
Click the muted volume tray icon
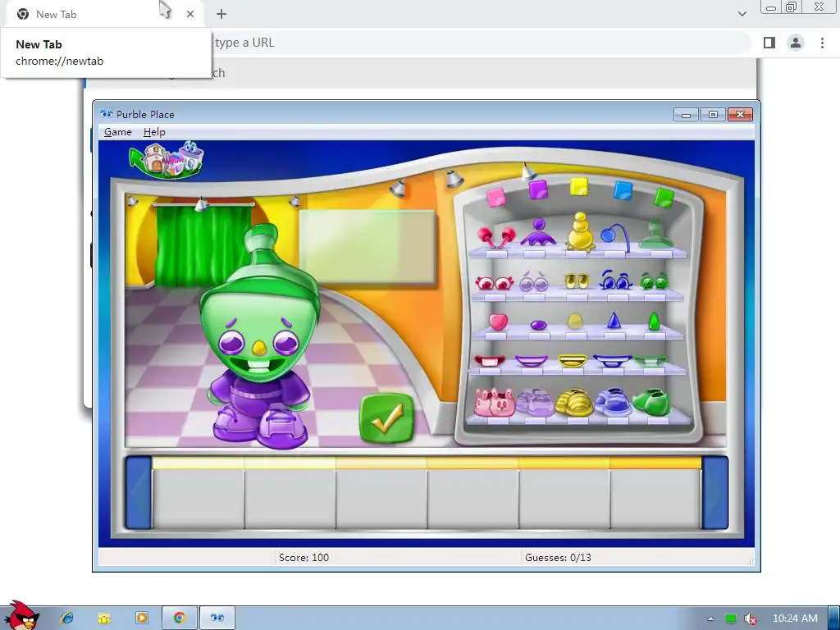(x=750, y=619)
